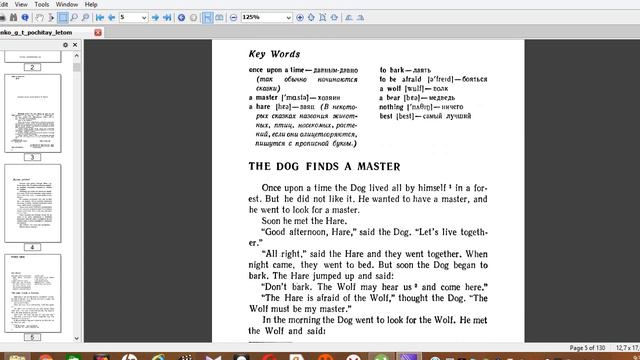The width and height of the screenshot is (640, 360).
Task: Select the zoom rectangle tool
Action: click(x=85, y=18)
